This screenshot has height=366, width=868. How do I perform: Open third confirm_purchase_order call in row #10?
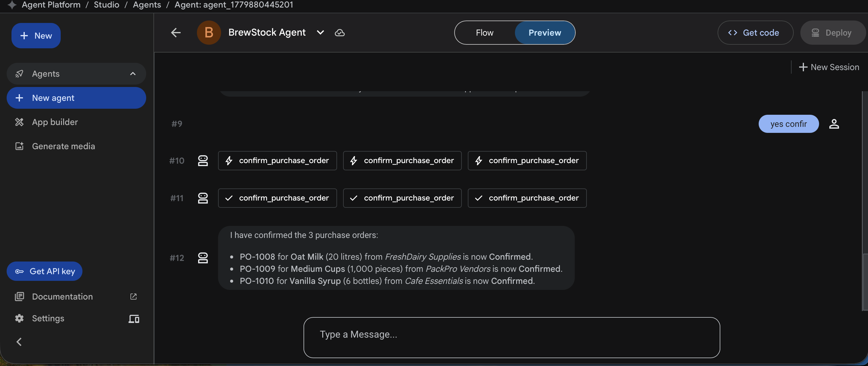coord(527,161)
